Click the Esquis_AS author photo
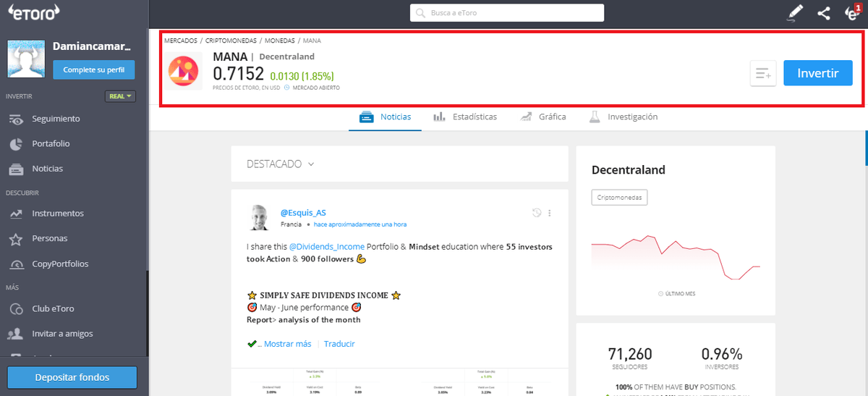868x396 pixels. click(x=261, y=216)
